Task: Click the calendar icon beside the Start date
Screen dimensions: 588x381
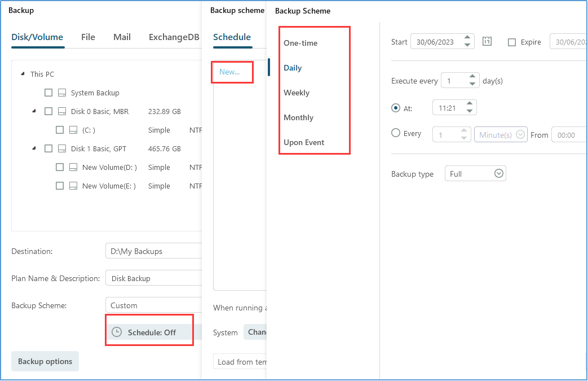Action: coord(487,41)
